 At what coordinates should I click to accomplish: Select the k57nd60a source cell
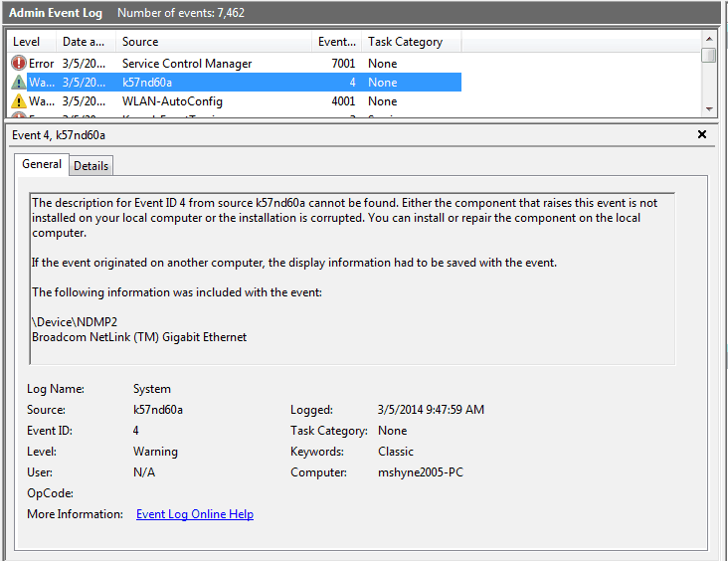coord(147,83)
